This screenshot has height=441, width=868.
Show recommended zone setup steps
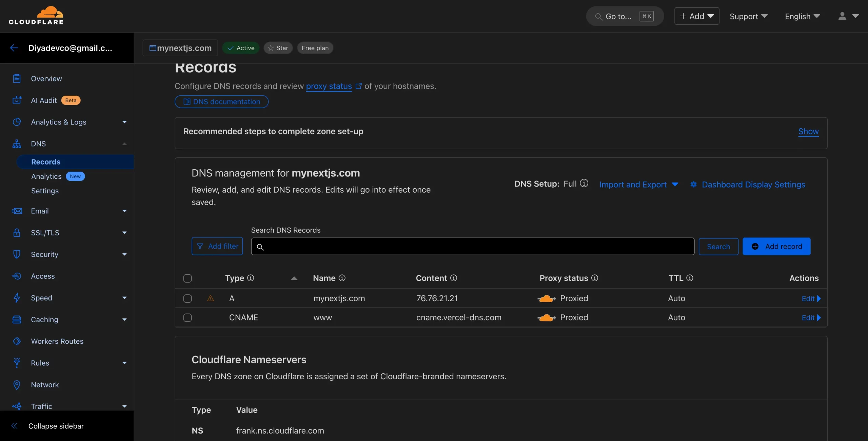[x=808, y=131]
